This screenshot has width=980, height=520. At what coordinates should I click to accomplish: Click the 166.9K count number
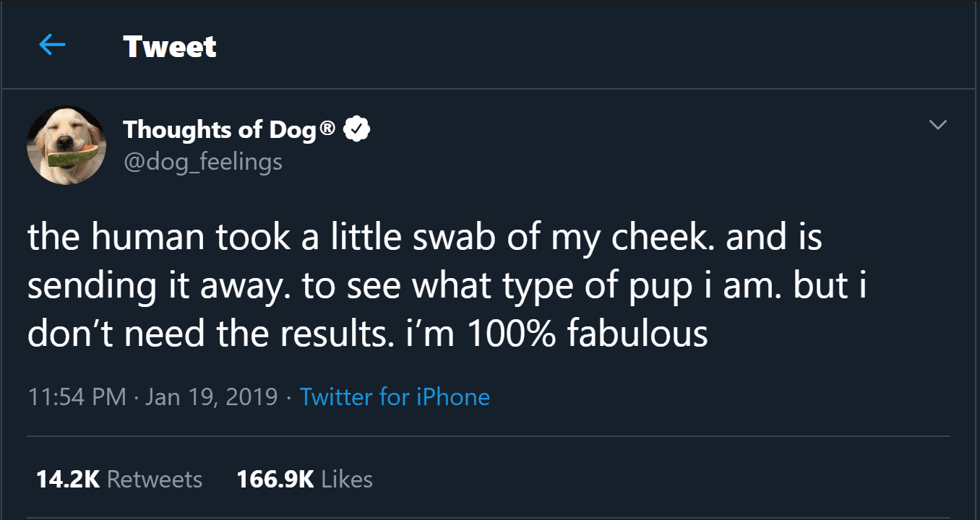[275, 480]
